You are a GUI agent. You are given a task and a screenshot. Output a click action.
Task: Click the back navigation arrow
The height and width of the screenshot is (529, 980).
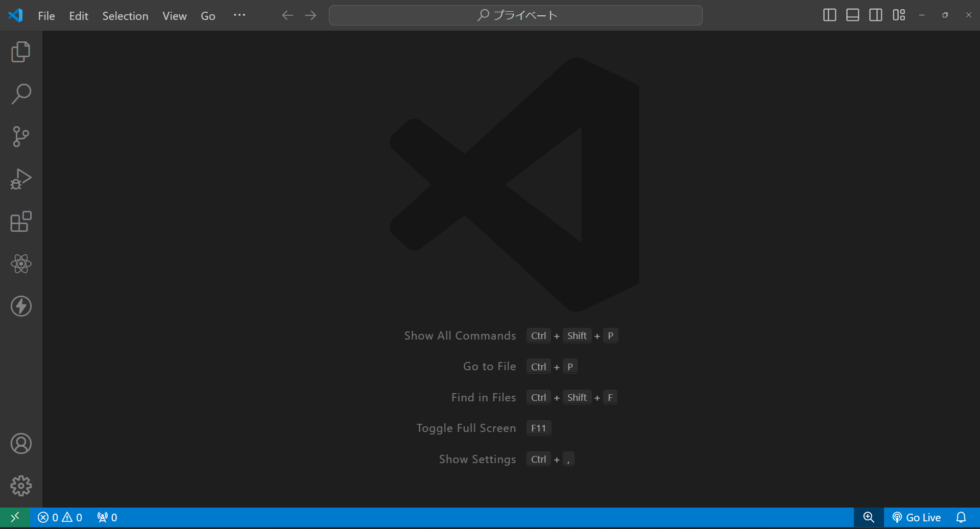[x=287, y=15]
